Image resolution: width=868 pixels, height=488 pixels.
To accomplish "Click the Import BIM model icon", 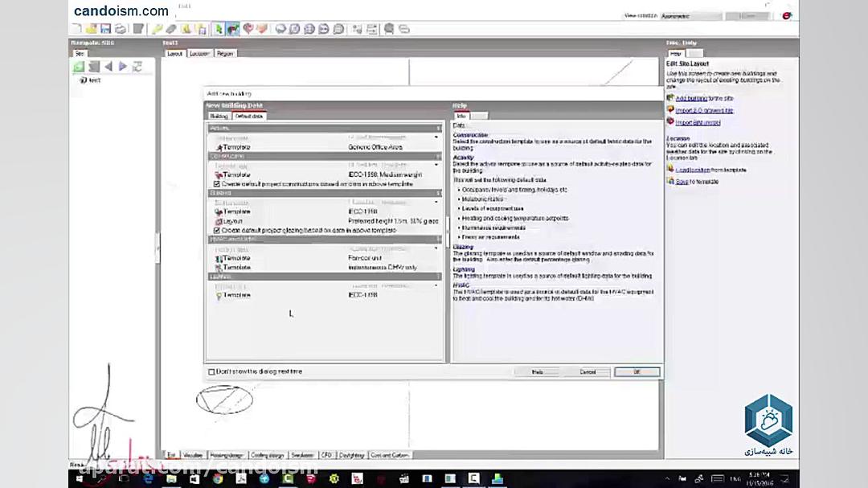I will pyautogui.click(x=670, y=122).
